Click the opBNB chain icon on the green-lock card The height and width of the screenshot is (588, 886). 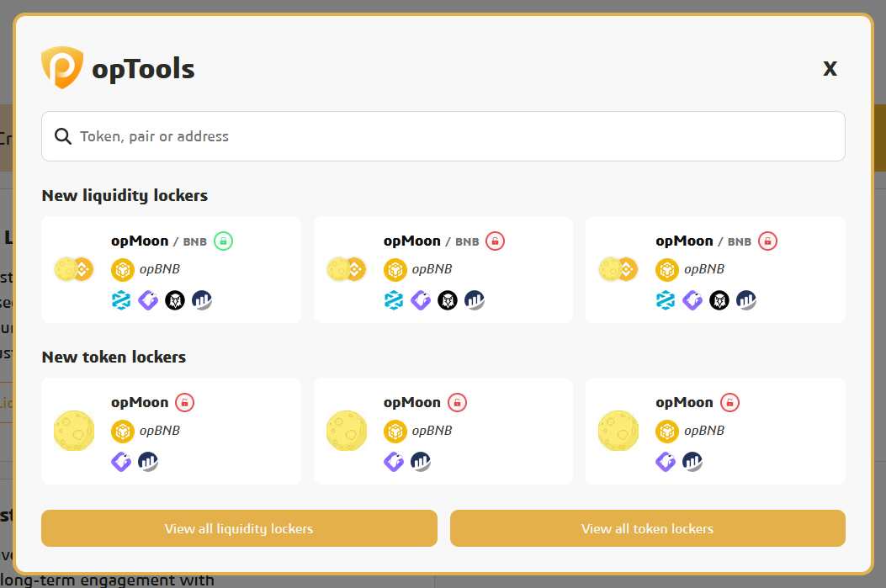[x=123, y=270]
